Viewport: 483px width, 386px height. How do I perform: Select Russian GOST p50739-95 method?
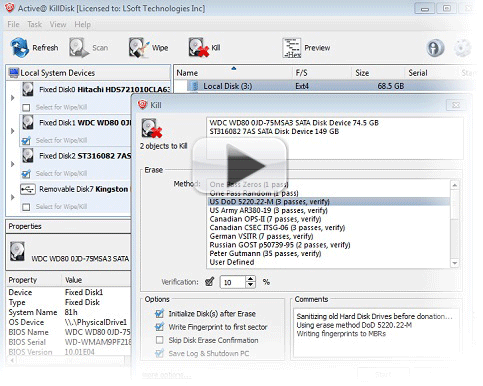pyautogui.click(x=280, y=245)
